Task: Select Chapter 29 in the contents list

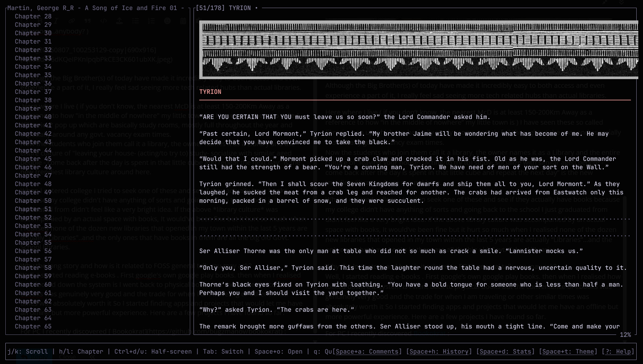Action: point(33,25)
